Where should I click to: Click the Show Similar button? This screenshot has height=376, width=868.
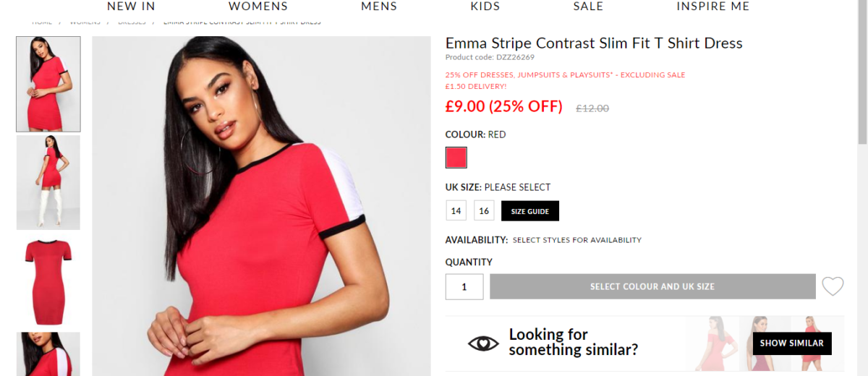pos(792,343)
